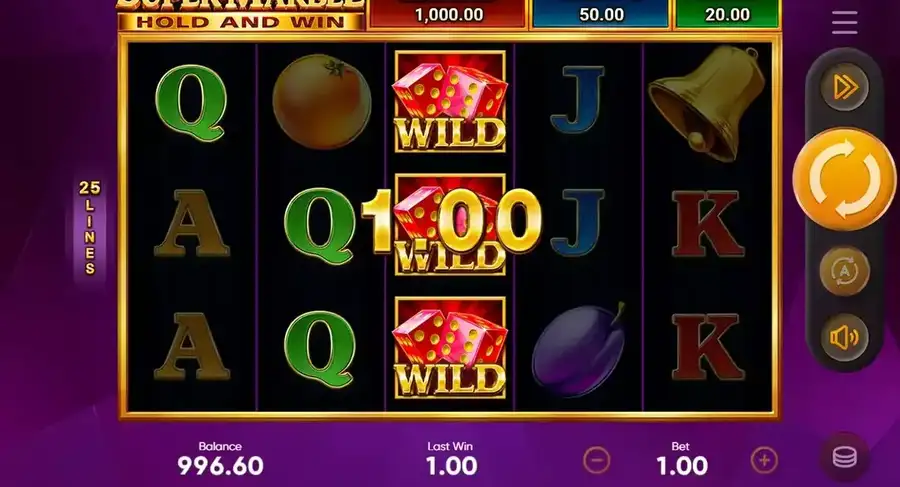
Task: Select the 1,000.00 red jackpot panel
Action: 448,14
